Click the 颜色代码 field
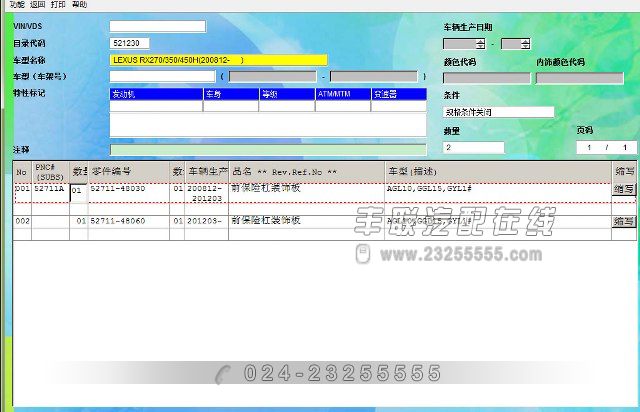 [x=487, y=78]
